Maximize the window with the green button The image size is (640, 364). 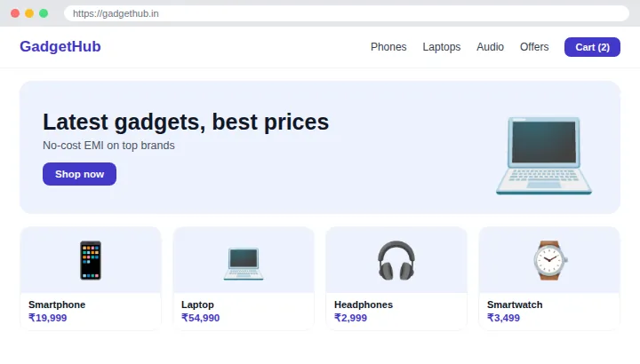[x=44, y=13]
